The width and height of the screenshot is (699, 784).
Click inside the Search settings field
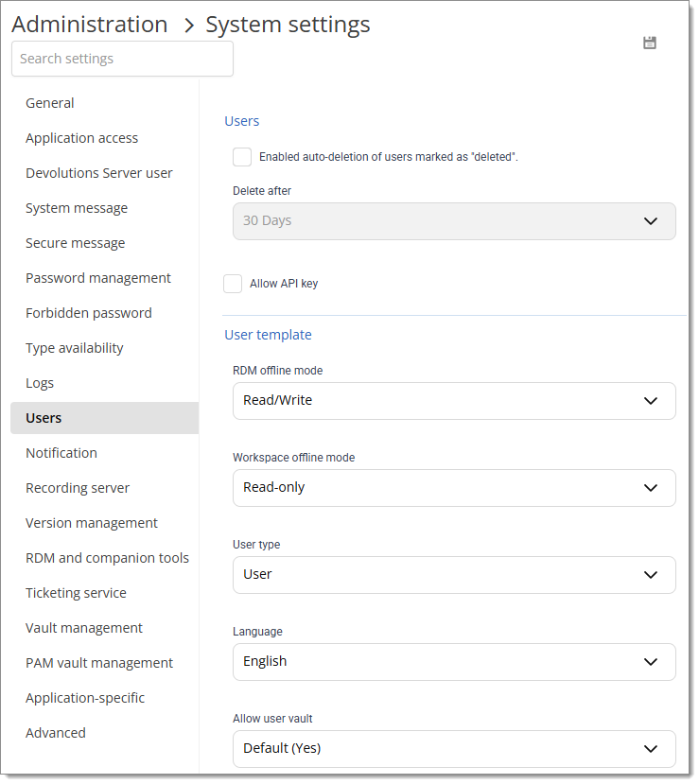(x=122, y=59)
